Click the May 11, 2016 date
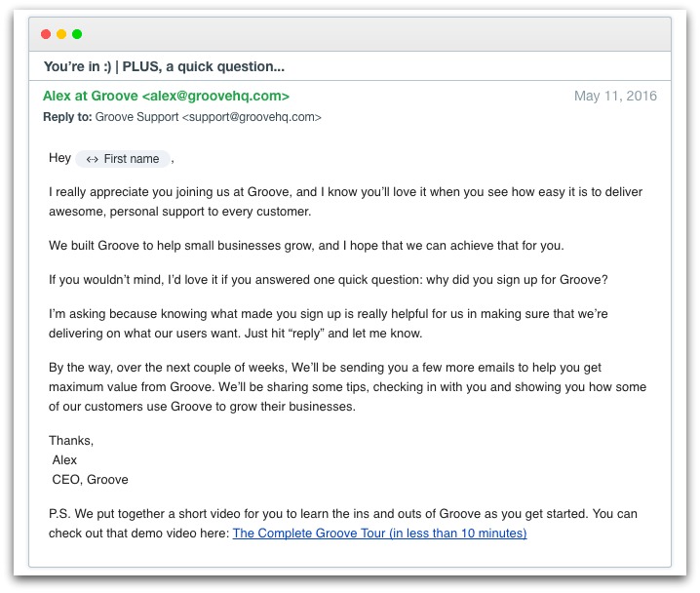Image resolution: width=700 pixels, height=593 pixels. 615,96
